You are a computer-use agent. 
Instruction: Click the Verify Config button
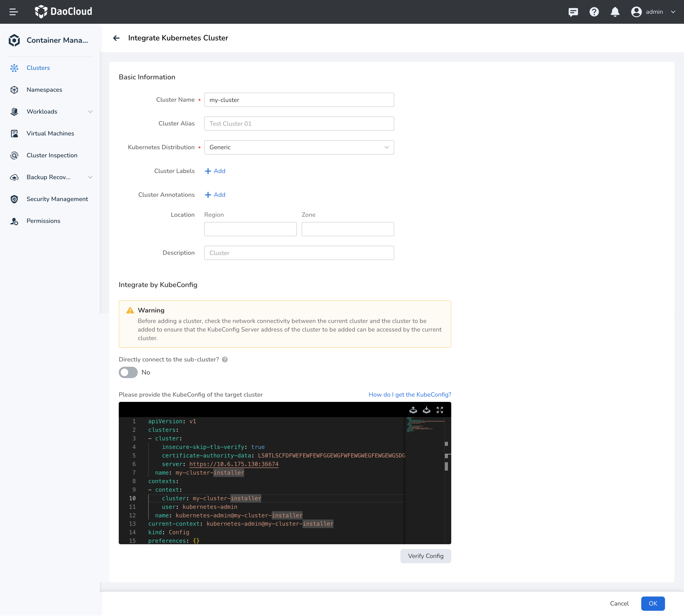[426, 556]
